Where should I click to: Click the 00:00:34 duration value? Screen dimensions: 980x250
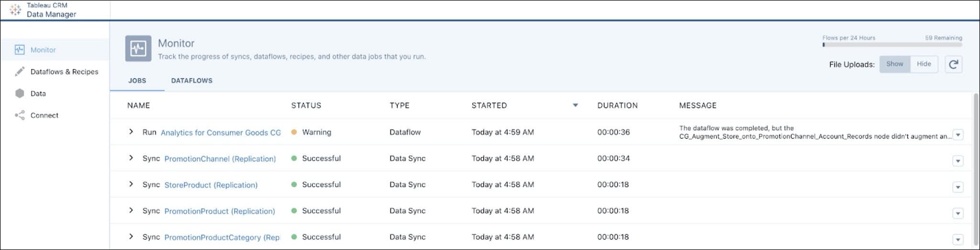click(613, 158)
